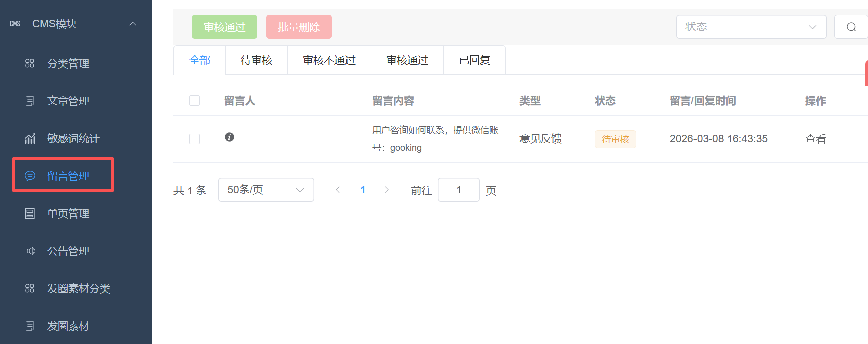Open 发圈素材分类 in the sidebar
This screenshot has width=868, height=344.
pyautogui.click(x=78, y=289)
